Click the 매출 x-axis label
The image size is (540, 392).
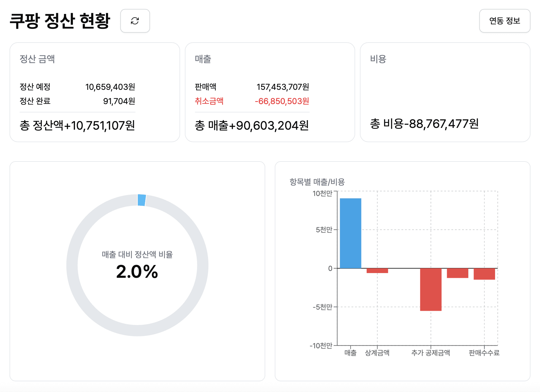(x=350, y=353)
